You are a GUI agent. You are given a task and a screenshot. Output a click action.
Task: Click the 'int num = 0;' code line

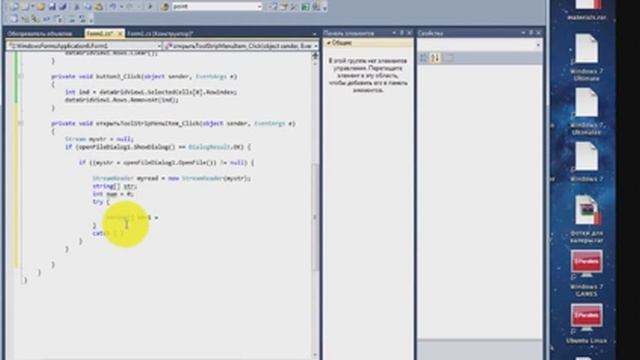tap(113, 194)
